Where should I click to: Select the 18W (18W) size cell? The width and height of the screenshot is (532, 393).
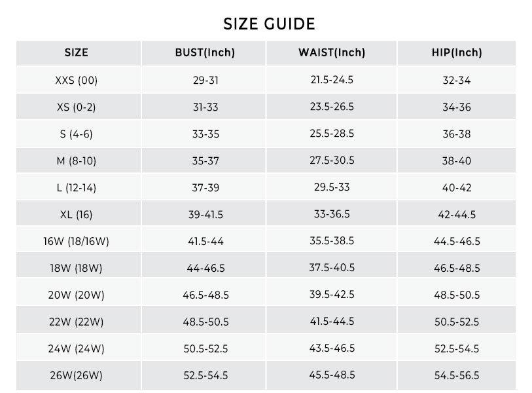[x=77, y=269]
